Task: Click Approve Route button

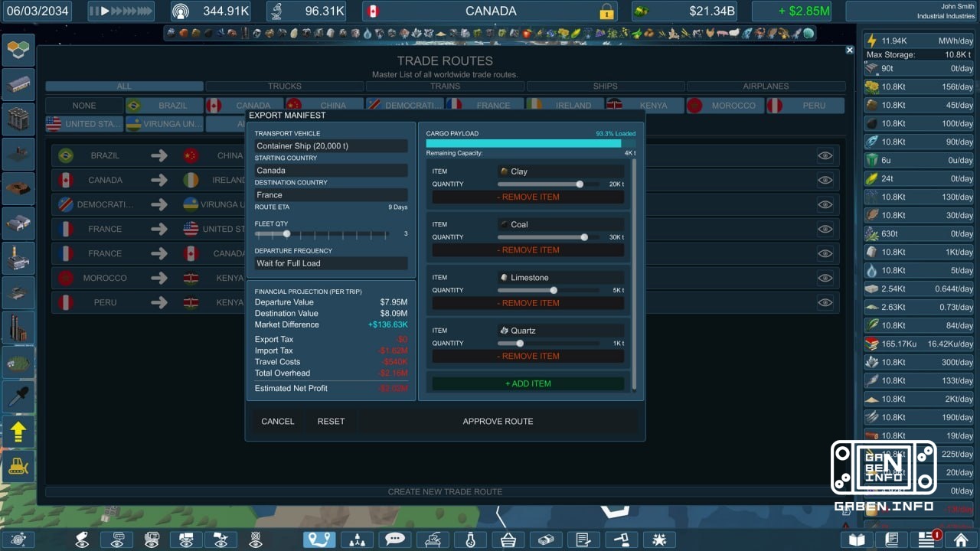Action: 498,421
